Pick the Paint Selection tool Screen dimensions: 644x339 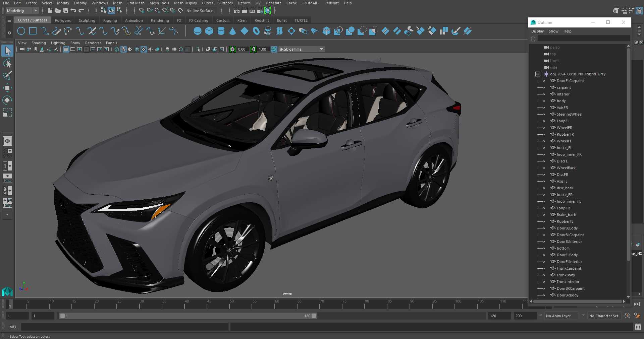point(7,75)
